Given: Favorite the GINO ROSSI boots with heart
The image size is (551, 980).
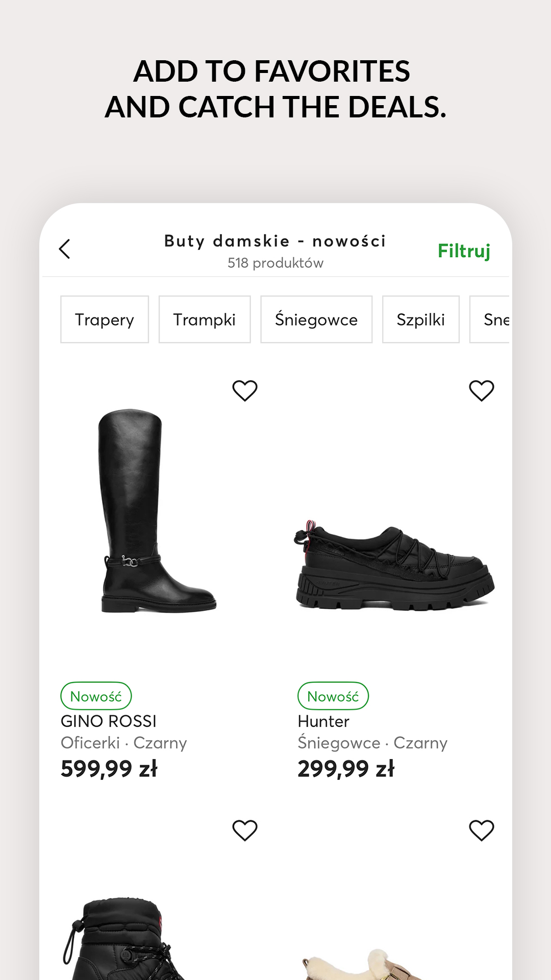Looking at the screenshot, I should point(245,391).
